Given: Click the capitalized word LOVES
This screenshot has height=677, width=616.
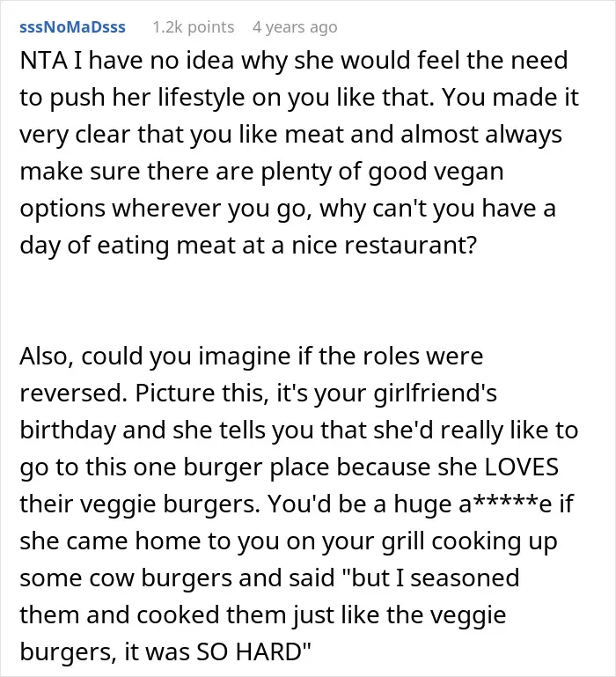Looking at the screenshot, I should (522, 467).
